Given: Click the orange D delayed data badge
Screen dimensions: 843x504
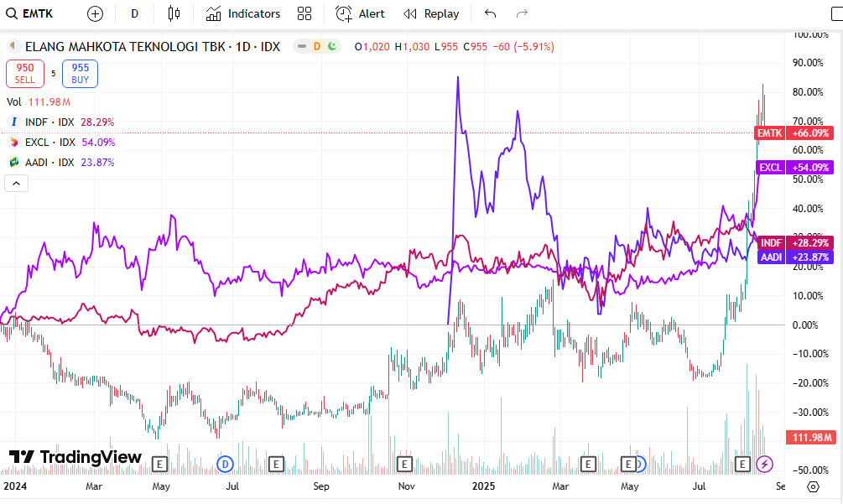Looking at the screenshot, I should pos(317,46).
